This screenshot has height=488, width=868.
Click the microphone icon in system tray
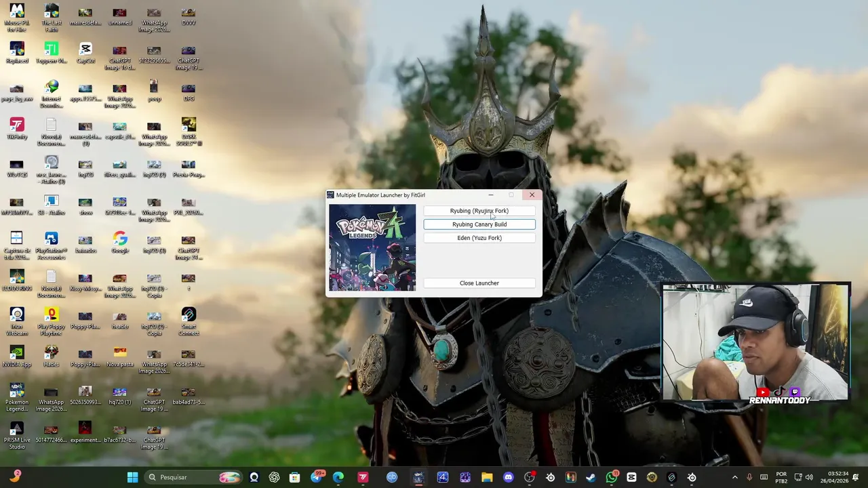pos(749,477)
